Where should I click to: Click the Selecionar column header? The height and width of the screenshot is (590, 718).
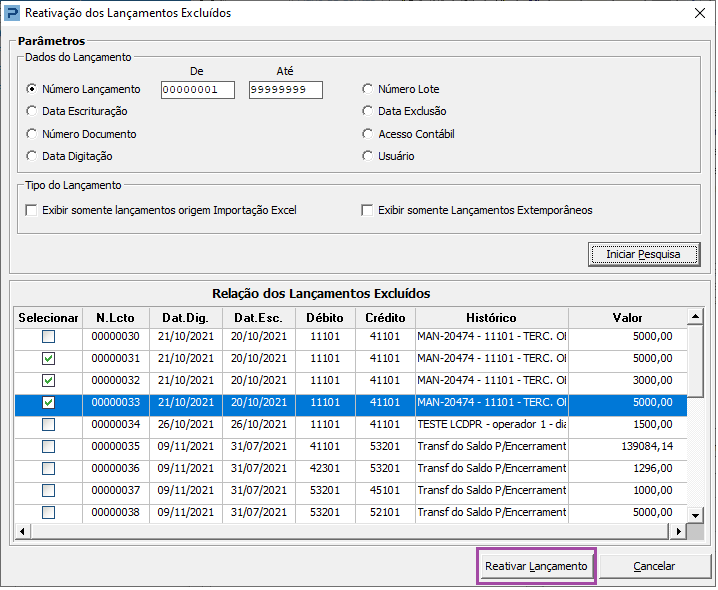coord(48,318)
